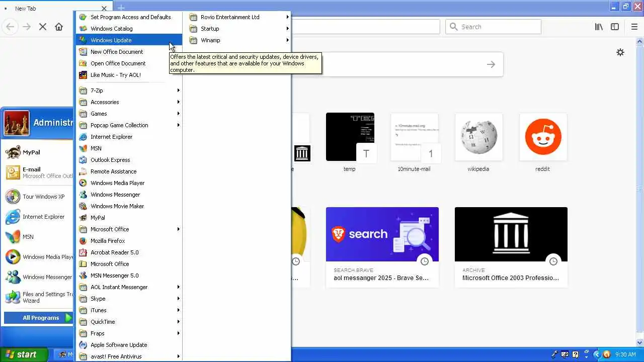Click the MyPal icon in All Programs list
Viewport: 644px width, 362px height.
pyautogui.click(x=83, y=218)
